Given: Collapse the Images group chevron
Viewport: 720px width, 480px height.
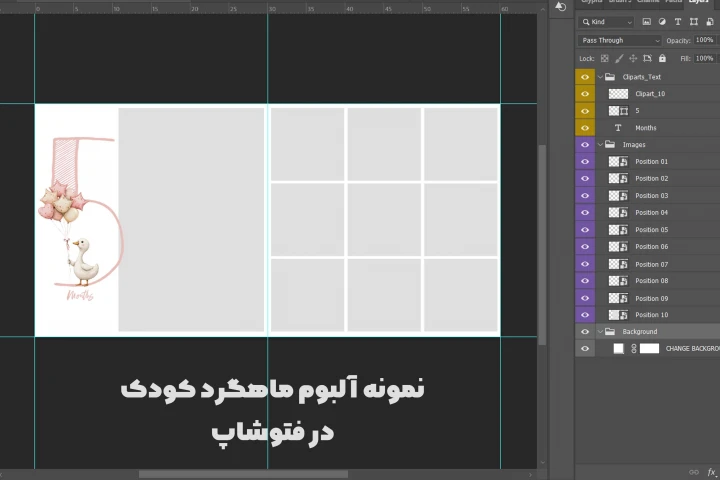Looking at the screenshot, I should (x=600, y=144).
